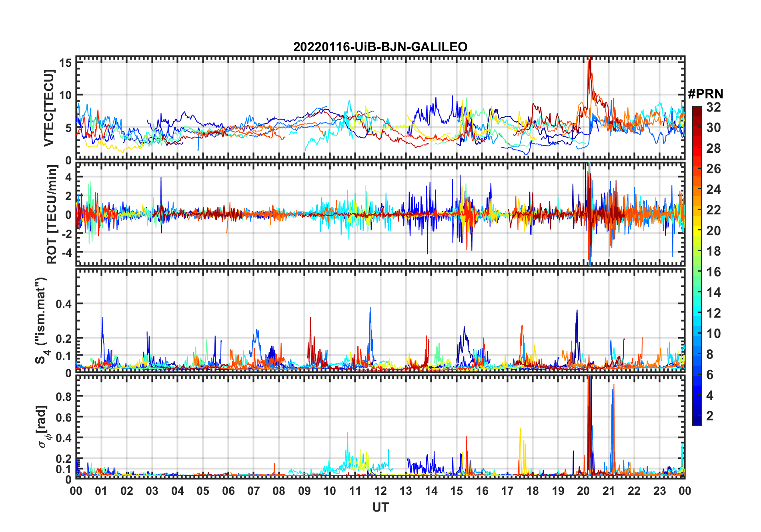Screen dimensions: 761x532
Task: Select x-axis hour label 23
Action: [660, 491]
